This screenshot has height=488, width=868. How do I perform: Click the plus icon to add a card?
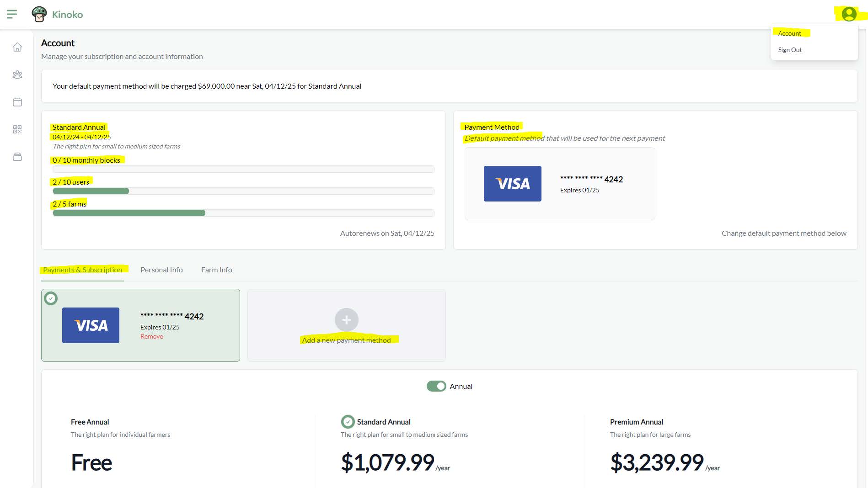click(x=346, y=320)
